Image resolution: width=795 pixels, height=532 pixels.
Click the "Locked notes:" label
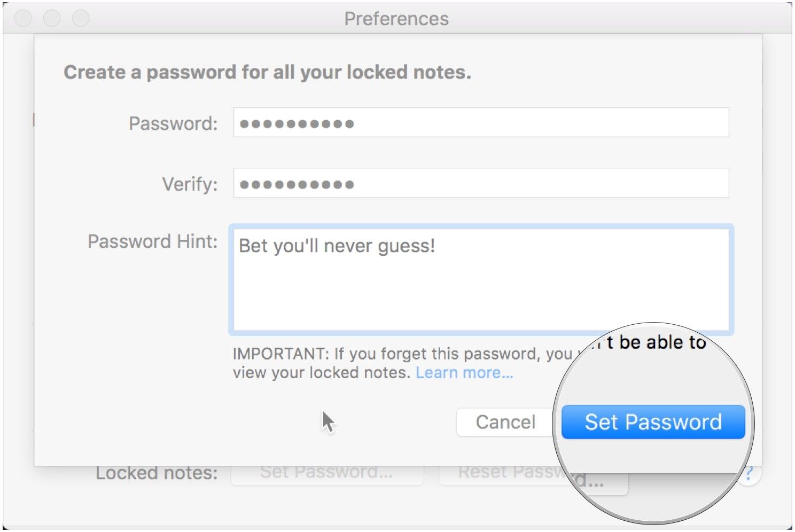click(x=157, y=473)
